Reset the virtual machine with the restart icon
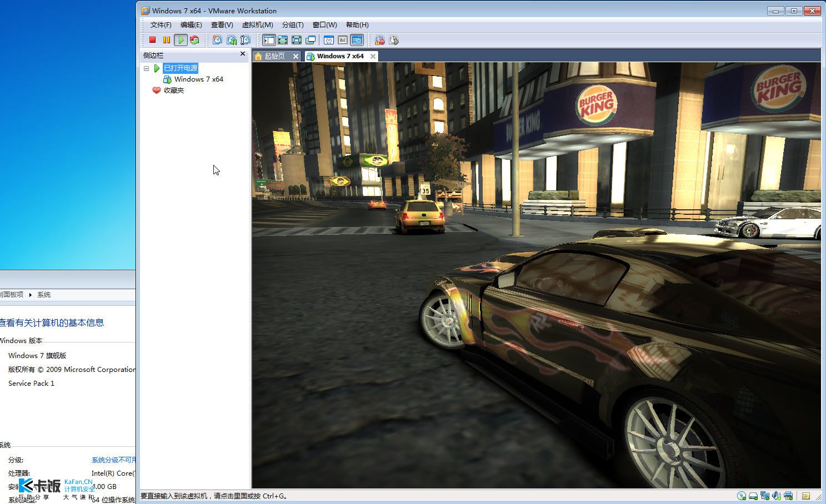The height and width of the screenshot is (504, 826). click(x=194, y=40)
